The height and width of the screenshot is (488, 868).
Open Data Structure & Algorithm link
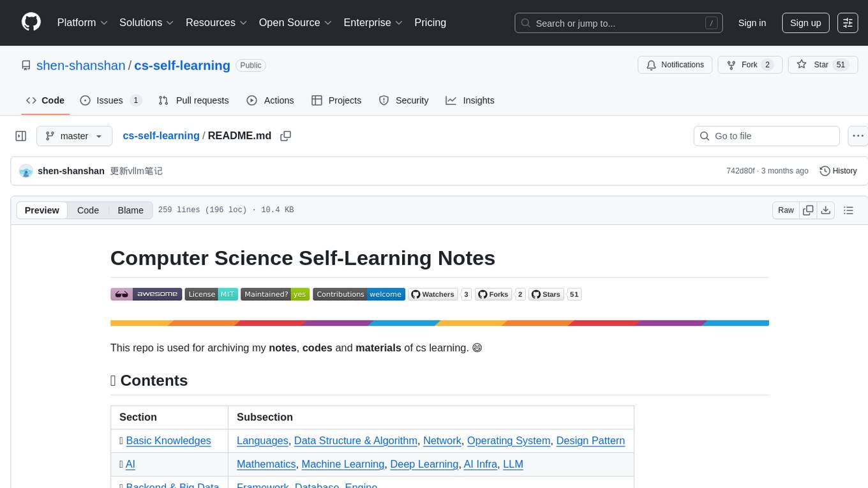[355, 441]
